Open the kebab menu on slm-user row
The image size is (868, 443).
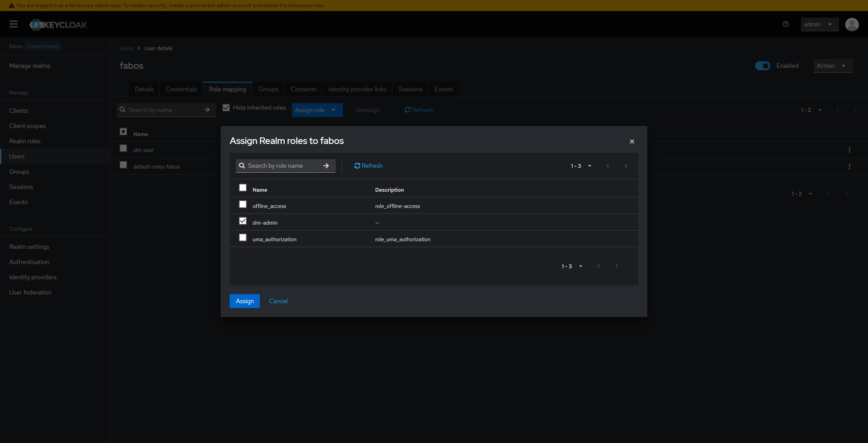tap(850, 150)
